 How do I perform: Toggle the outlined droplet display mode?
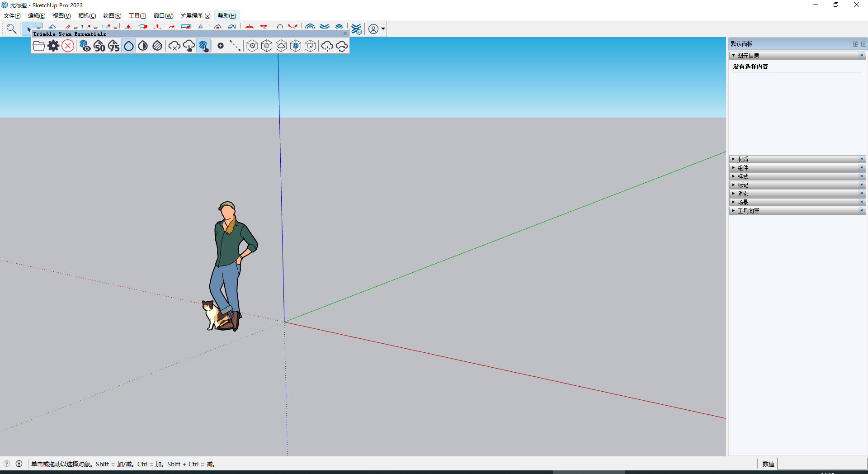coord(129,46)
